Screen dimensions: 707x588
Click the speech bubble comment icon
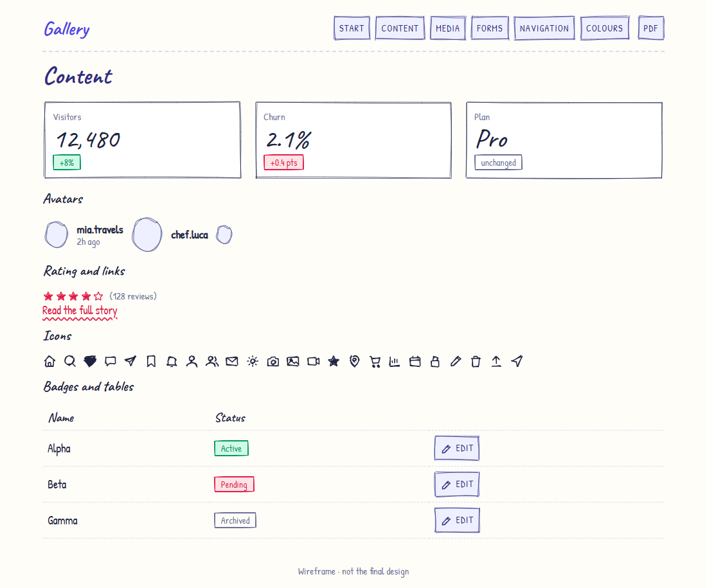[111, 361]
